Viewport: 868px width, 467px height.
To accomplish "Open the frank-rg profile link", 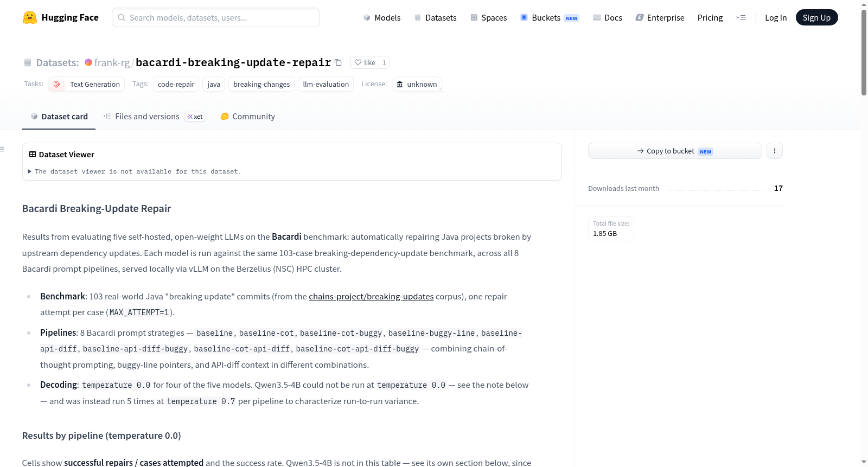I will 112,62.
